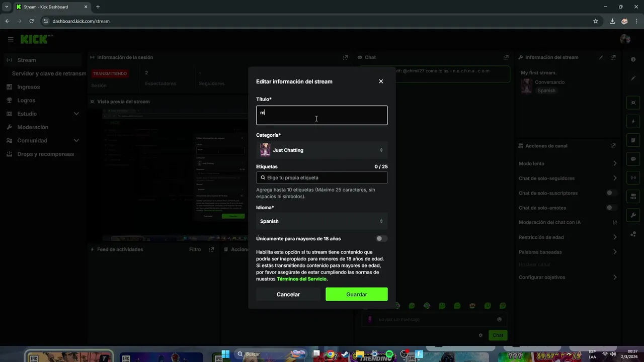Edit stream info with pencil icon
644x362 pixels.
[601, 57]
